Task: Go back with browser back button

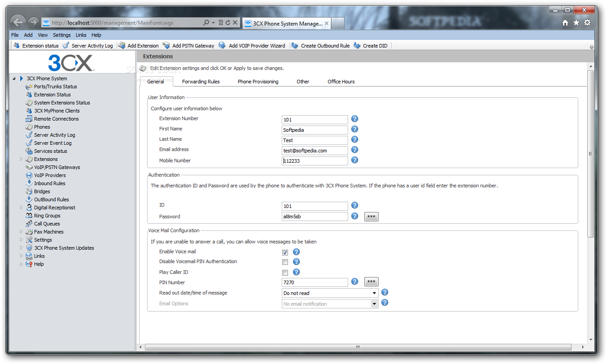Action: click(x=18, y=22)
